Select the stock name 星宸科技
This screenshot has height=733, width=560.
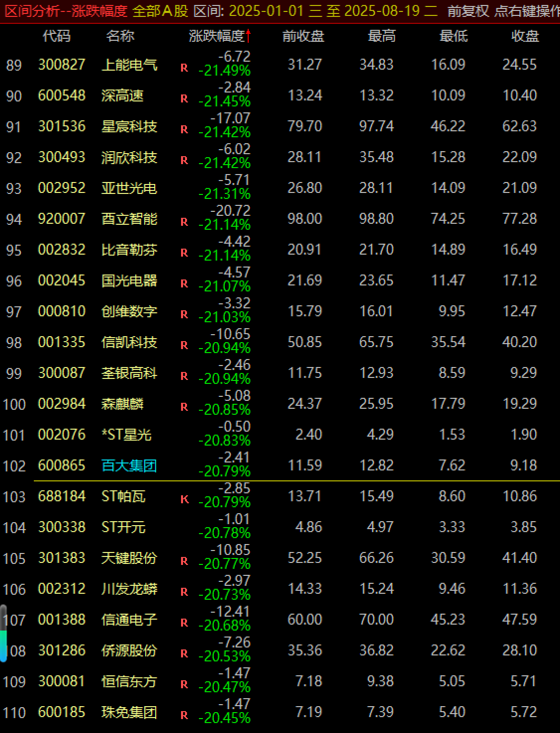129,126
